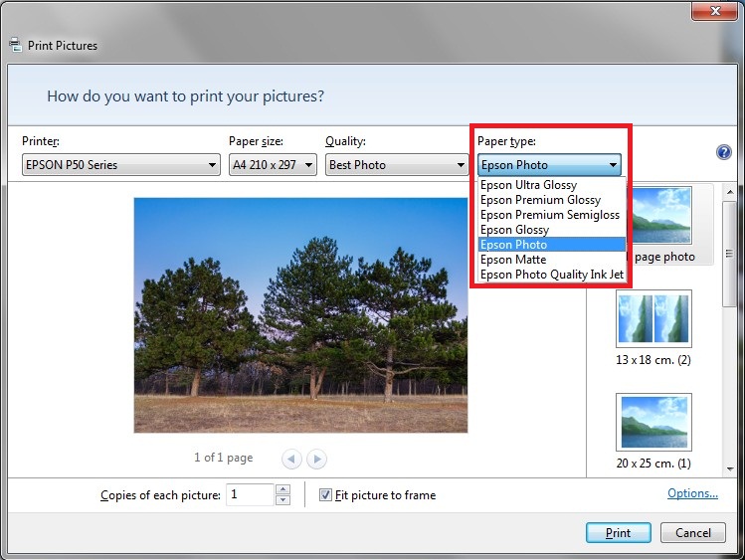Click the Print button
The width and height of the screenshot is (745, 560).
(618, 533)
